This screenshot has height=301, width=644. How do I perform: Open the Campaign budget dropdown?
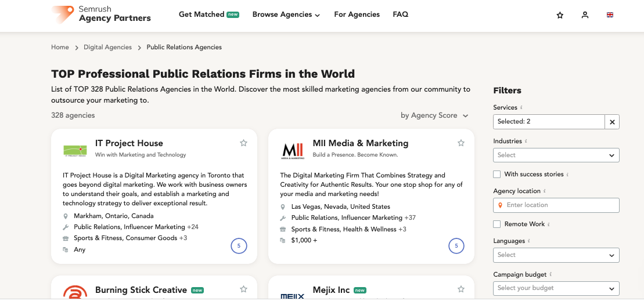click(x=556, y=288)
